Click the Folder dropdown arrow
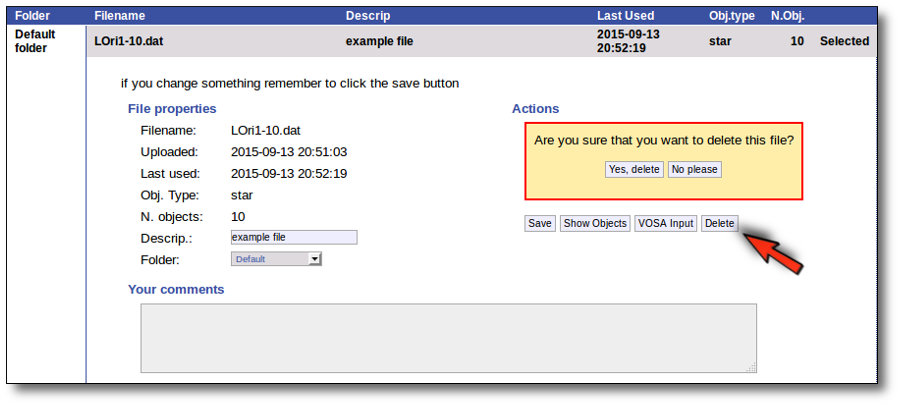 tap(314, 260)
